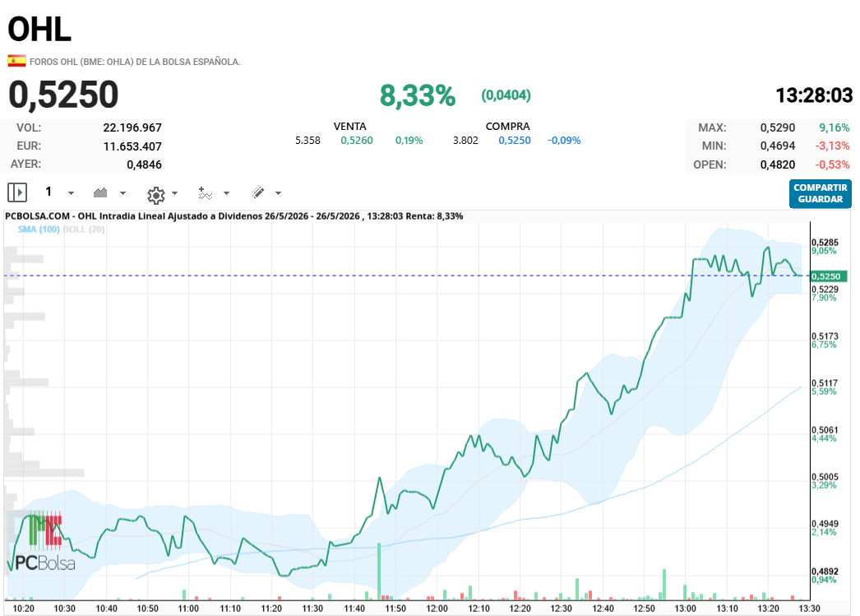Image resolution: width=860 pixels, height=616 pixels.
Task: Click the 13:00 time axis label
Action: click(686, 609)
